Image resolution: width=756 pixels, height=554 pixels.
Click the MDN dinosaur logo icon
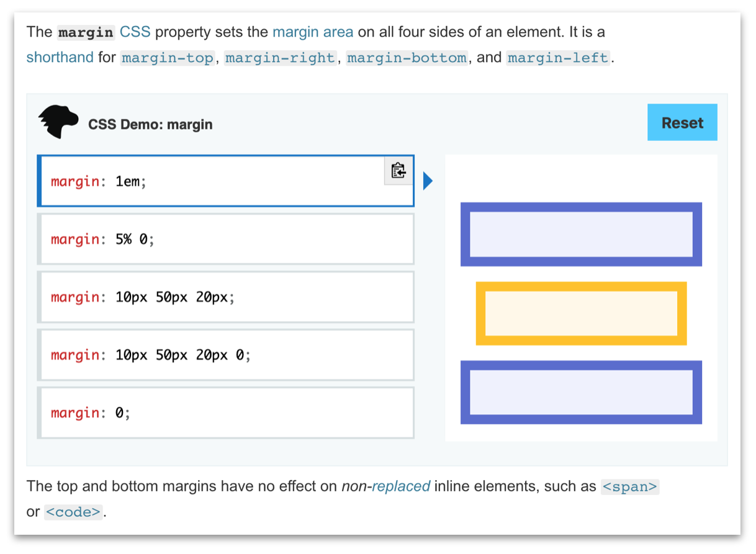(59, 122)
